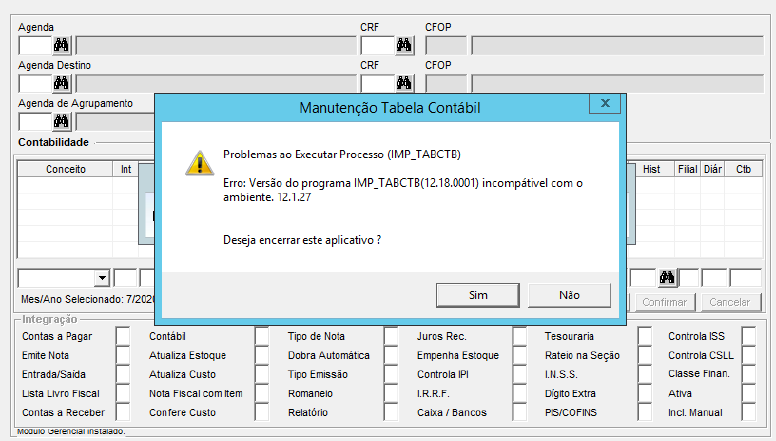Tick the Romaneio checkbox
The height and width of the screenshot is (441, 776).
pos(391,393)
